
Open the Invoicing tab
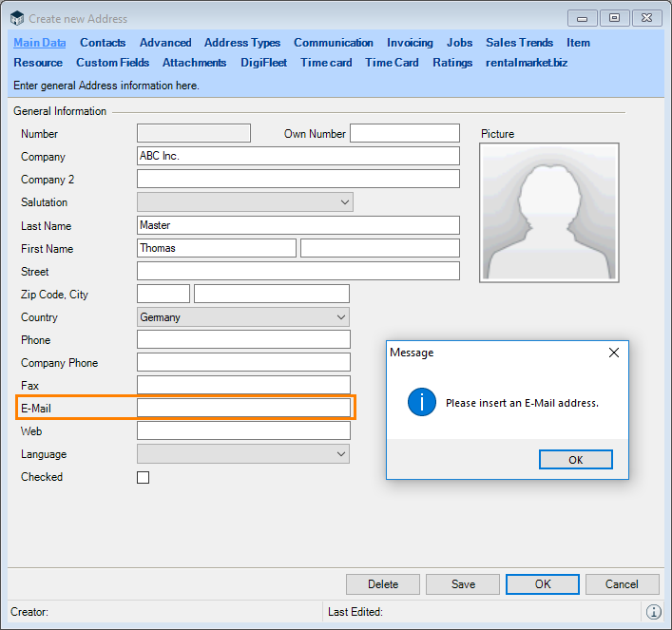point(410,43)
